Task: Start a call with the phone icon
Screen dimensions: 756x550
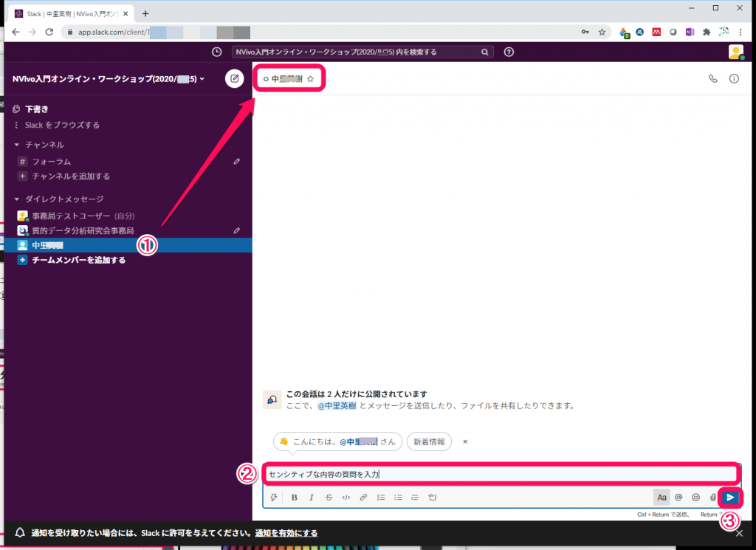Action: pyautogui.click(x=712, y=78)
